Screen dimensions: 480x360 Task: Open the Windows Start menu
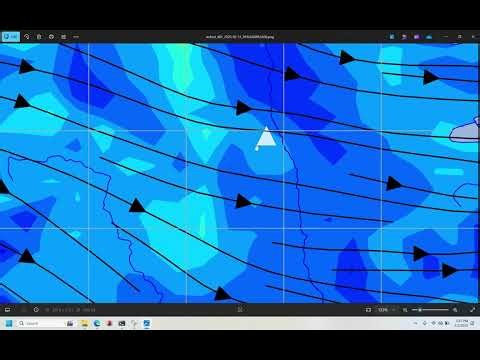pos(9,323)
